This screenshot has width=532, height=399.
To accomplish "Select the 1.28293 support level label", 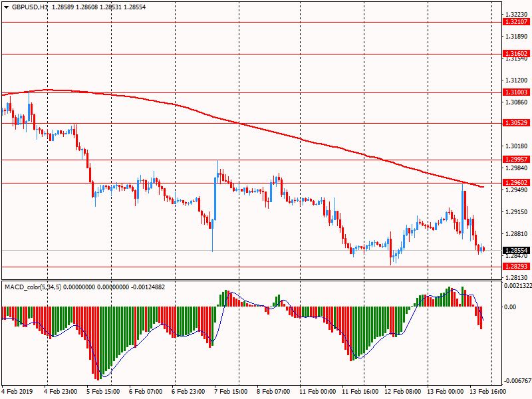I will (x=516, y=267).
